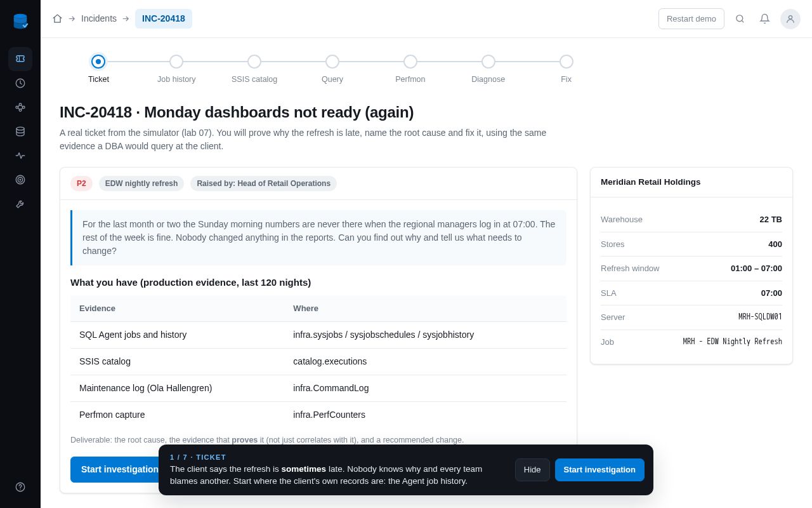Viewport: 812px width, 508px height.
Task: Open notifications bell icon
Action: click(764, 19)
